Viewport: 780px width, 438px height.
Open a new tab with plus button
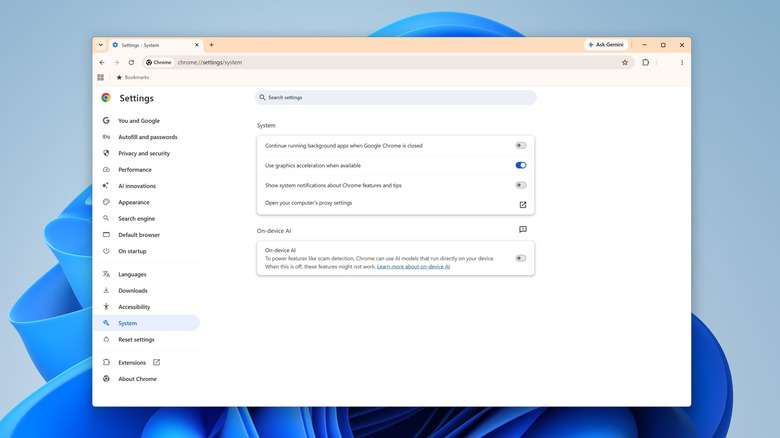click(x=211, y=45)
